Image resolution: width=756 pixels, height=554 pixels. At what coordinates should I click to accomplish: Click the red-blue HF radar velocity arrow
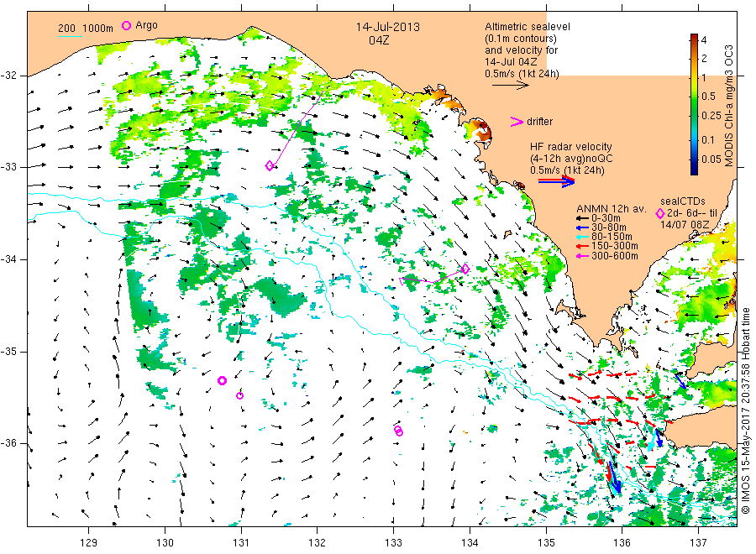pos(556,181)
